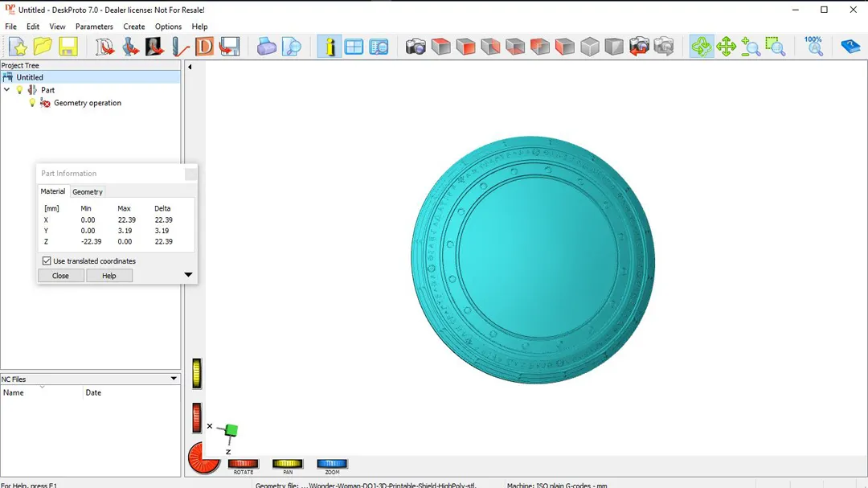Open the View menu
This screenshot has width=868, height=488.
pos(57,27)
